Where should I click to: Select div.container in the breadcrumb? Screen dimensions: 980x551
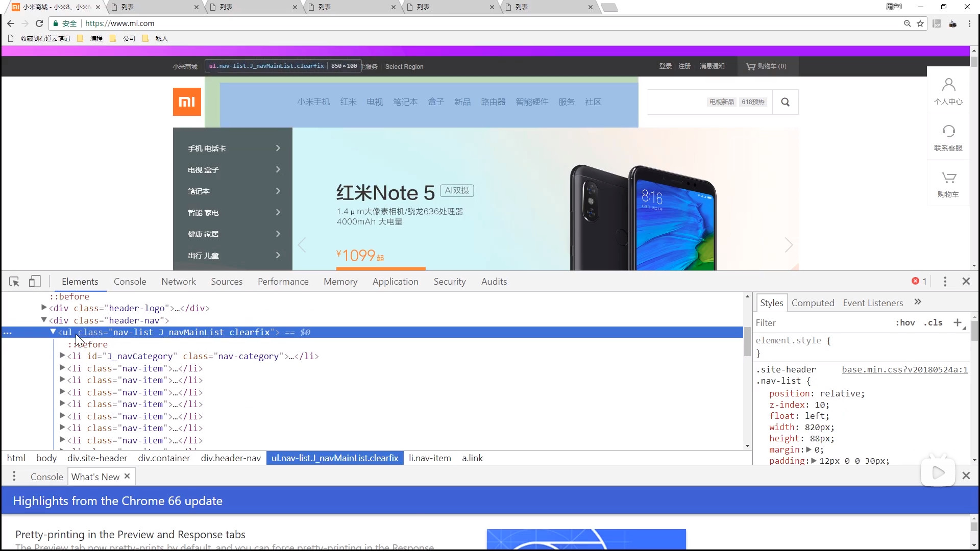pyautogui.click(x=164, y=458)
